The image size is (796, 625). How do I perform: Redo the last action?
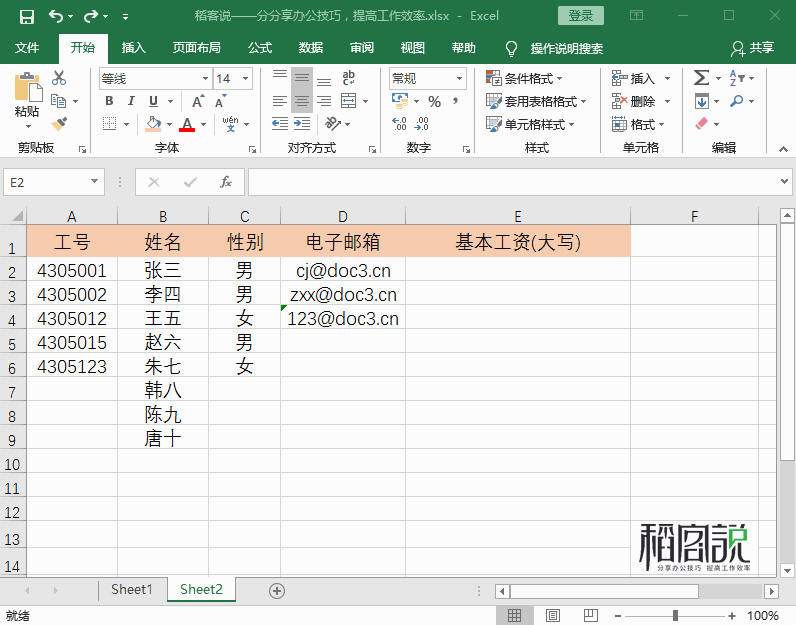click(x=91, y=16)
